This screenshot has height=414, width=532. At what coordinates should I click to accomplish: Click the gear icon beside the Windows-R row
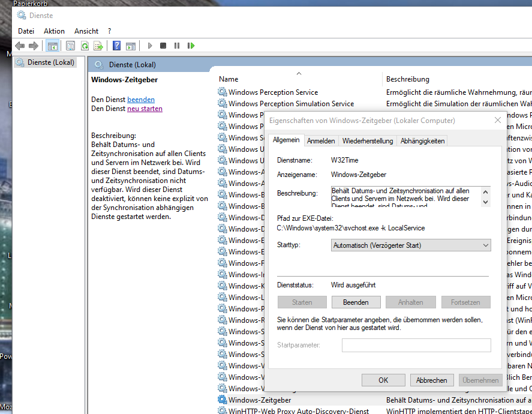pyautogui.click(x=223, y=320)
